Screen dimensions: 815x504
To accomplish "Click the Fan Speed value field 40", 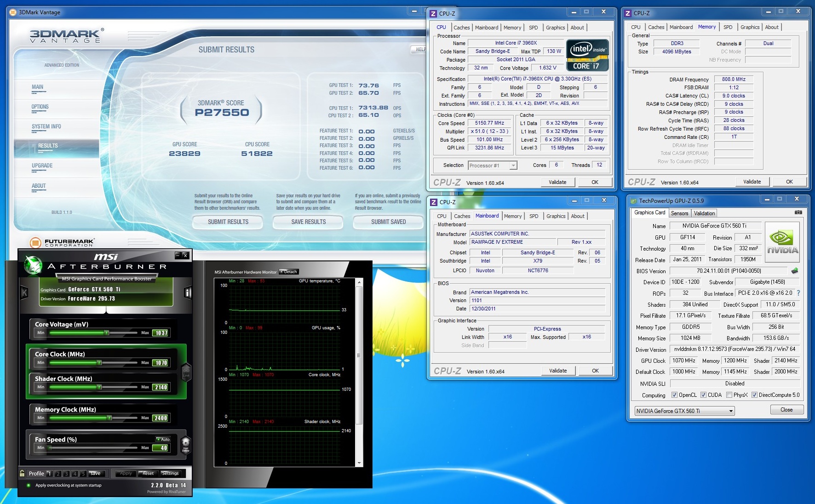I will click(161, 448).
